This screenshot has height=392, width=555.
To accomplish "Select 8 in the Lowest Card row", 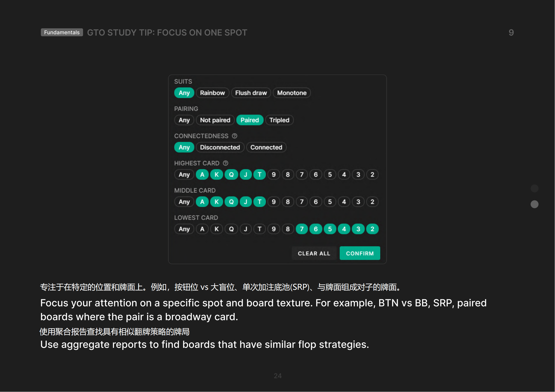I will point(288,229).
